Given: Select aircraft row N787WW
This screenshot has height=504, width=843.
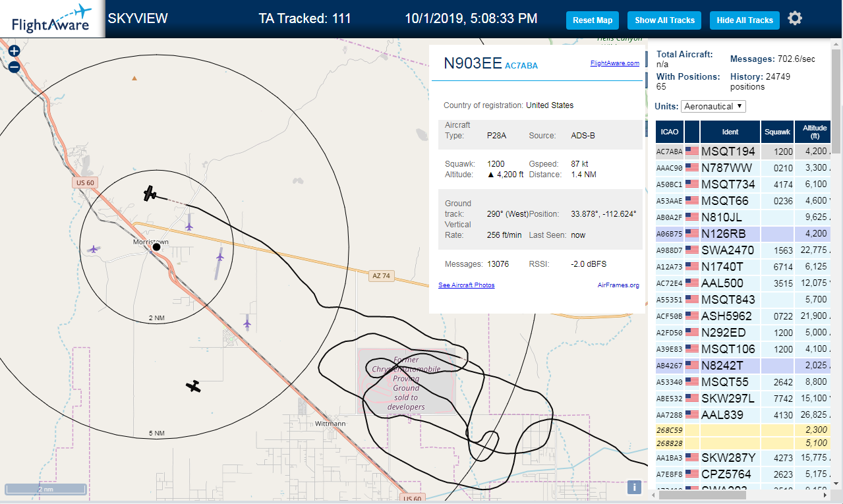Looking at the screenshot, I should click(743, 167).
